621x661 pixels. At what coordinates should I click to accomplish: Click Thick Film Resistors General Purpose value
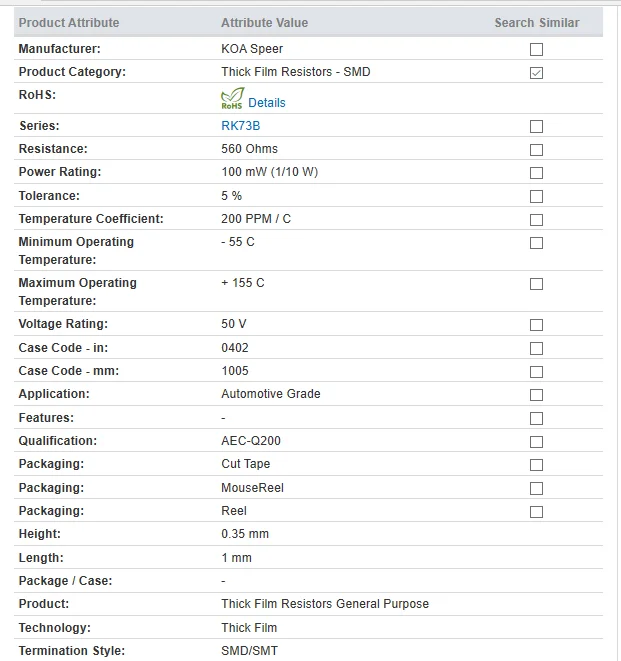[x=325, y=604]
